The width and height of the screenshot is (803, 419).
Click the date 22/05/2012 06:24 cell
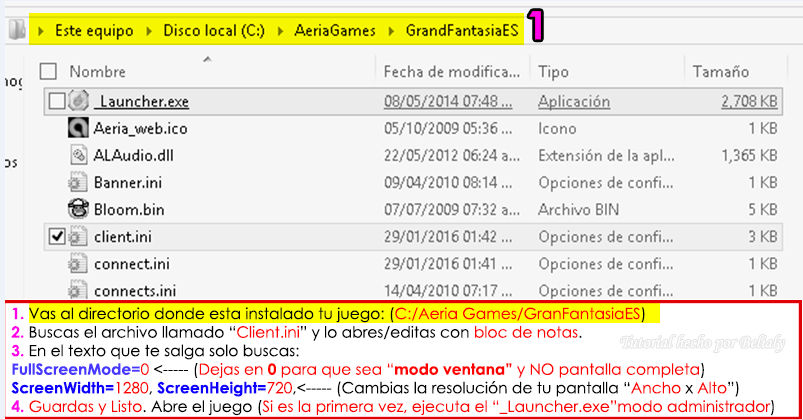[452, 155]
